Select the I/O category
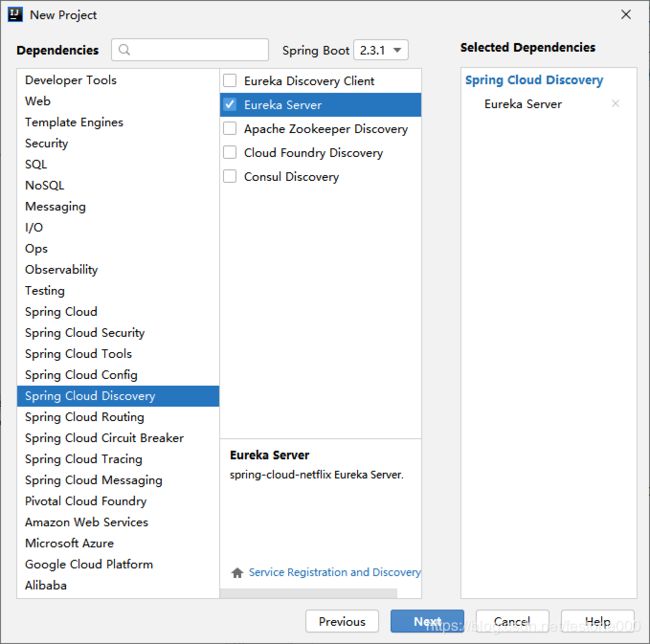 tap(118, 228)
